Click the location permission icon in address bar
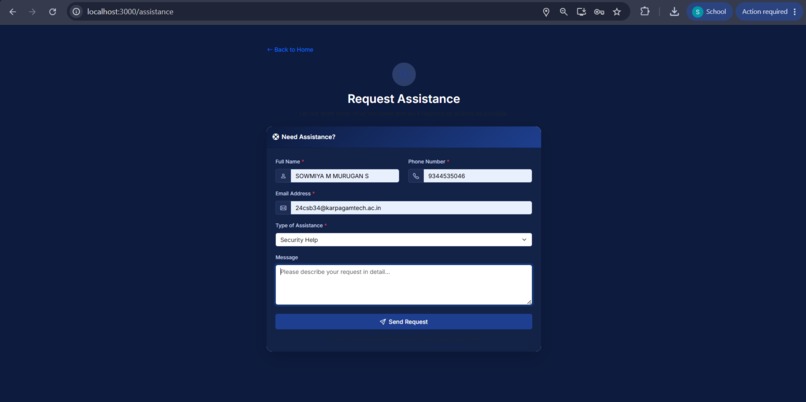 (x=546, y=12)
